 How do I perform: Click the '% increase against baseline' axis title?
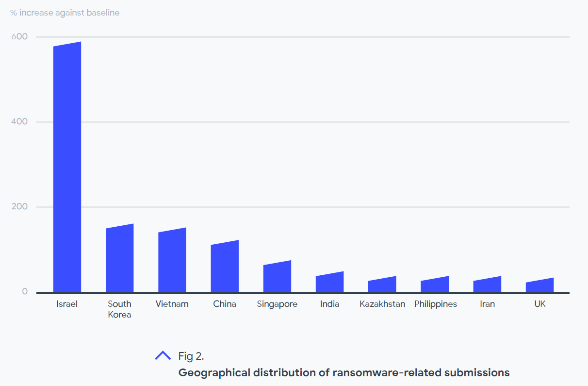pyautogui.click(x=65, y=13)
